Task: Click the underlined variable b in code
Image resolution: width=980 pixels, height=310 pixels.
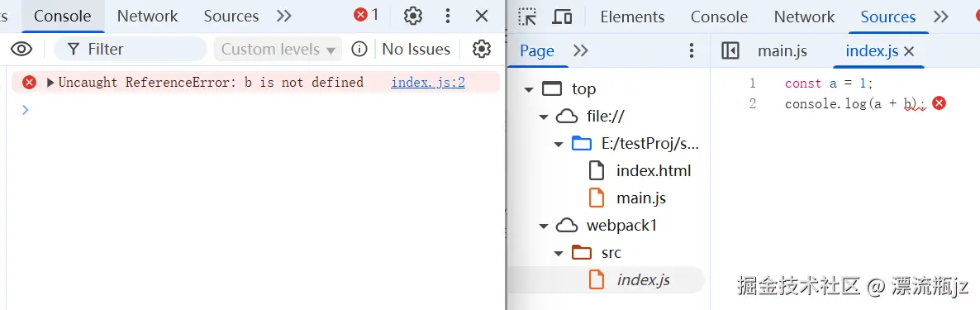Action: pyautogui.click(x=907, y=104)
